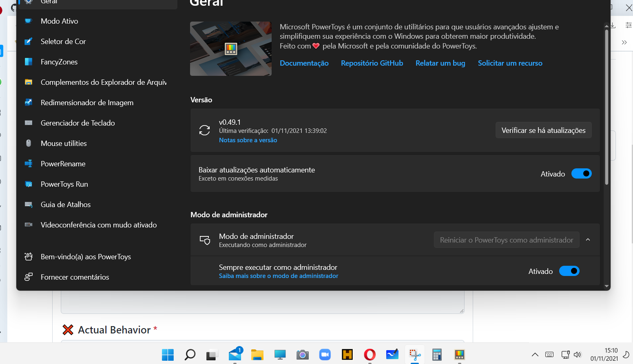
Task: Click the Versão section heading
Action: pos(201,100)
